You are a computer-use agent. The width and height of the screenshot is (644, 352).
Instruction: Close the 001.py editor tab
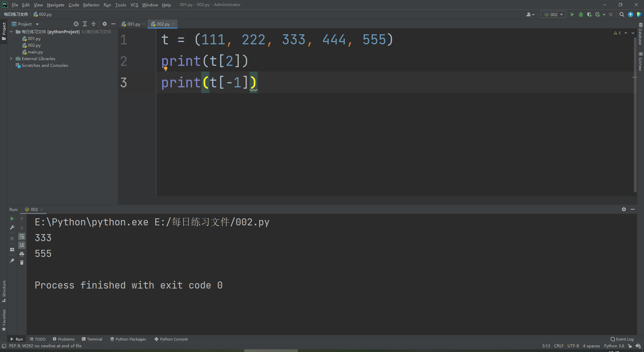click(x=144, y=24)
